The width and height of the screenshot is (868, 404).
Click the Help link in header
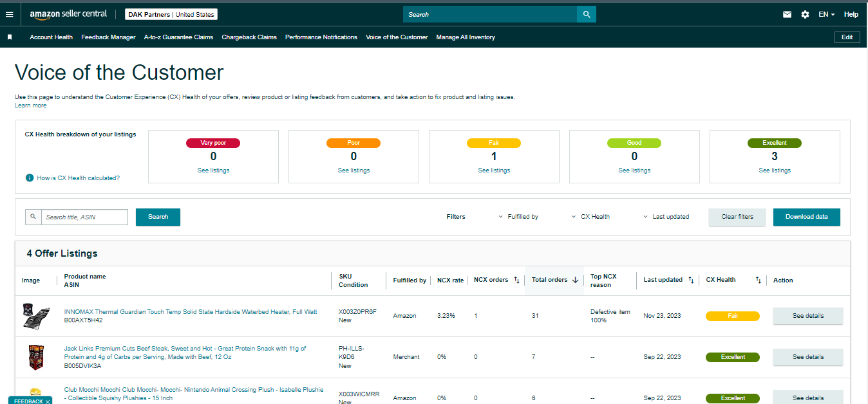(x=851, y=14)
